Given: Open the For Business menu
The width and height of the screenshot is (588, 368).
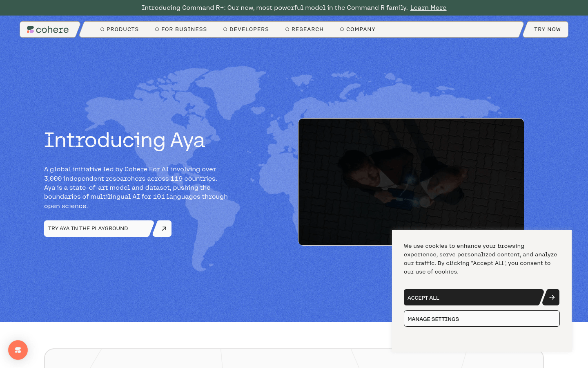Looking at the screenshot, I should click(181, 29).
